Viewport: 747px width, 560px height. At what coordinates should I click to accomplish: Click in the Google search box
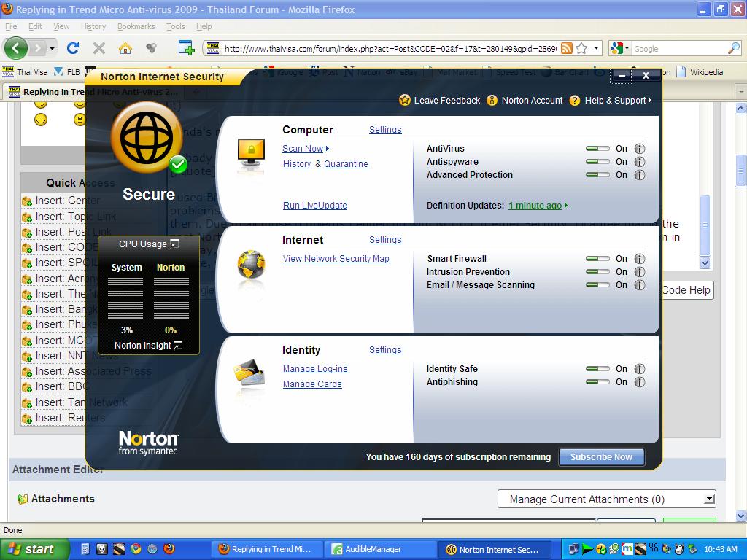click(679, 49)
